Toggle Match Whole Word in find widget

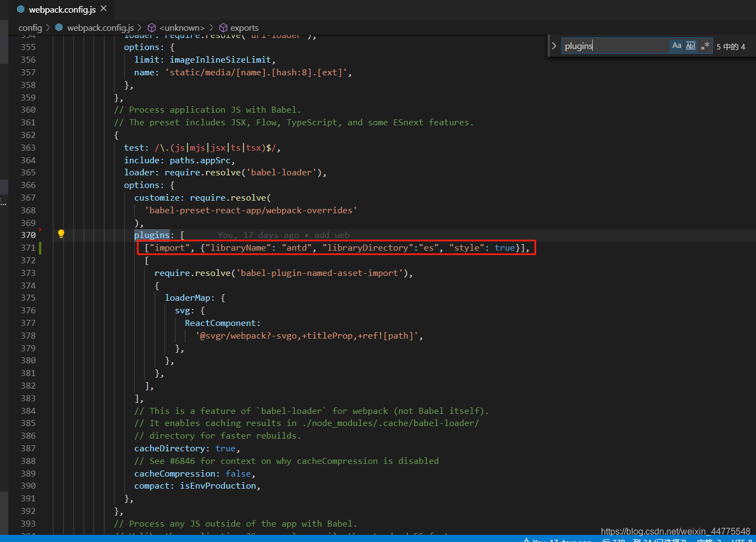(691, 46)
